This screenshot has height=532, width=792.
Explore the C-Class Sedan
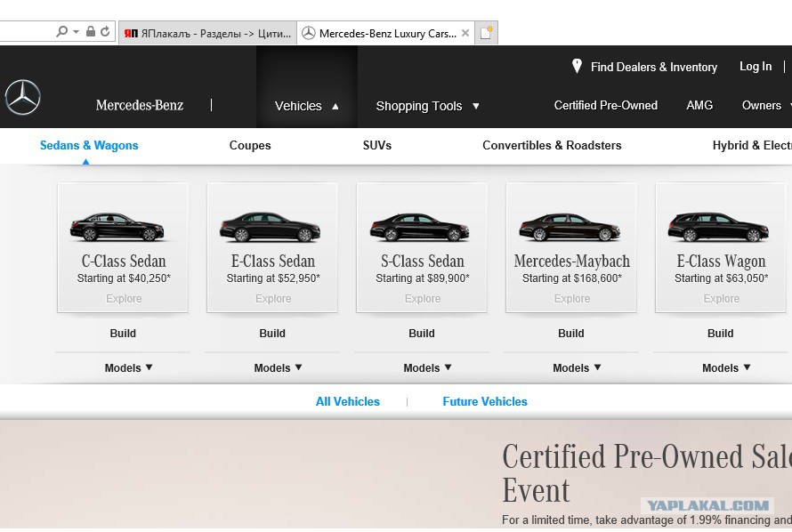(124, 299)
